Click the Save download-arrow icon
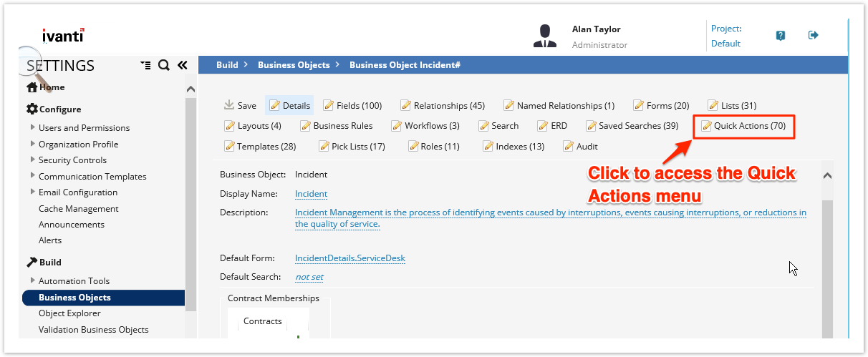 (x=229, y=105)
